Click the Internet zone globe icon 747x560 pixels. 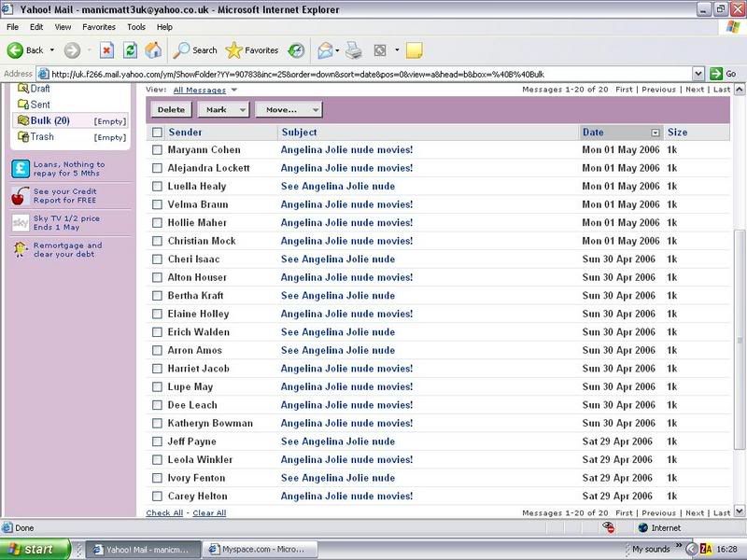[x=642, y=527]
